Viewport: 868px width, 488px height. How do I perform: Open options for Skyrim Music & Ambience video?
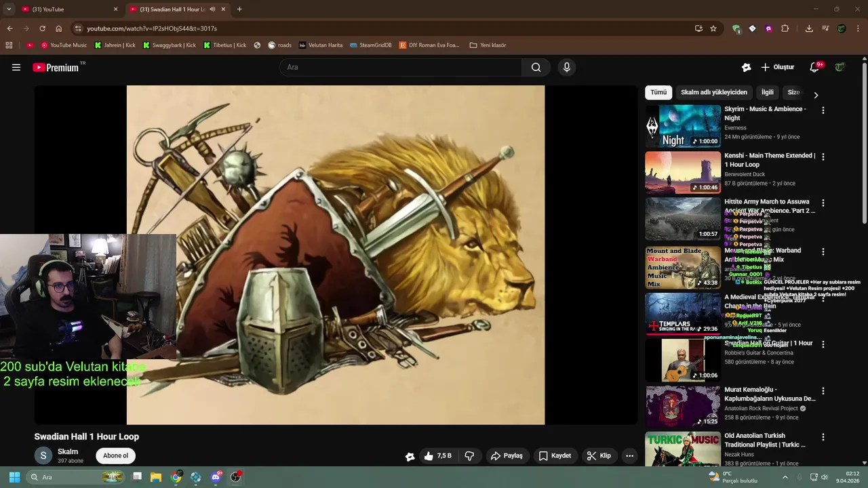(x=823, y=110)
